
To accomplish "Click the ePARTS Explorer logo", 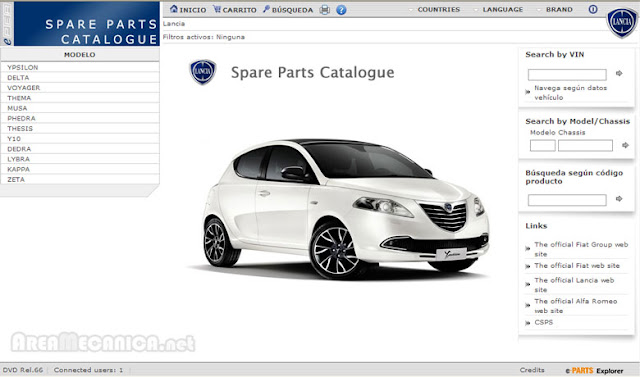I will point(594,370).
